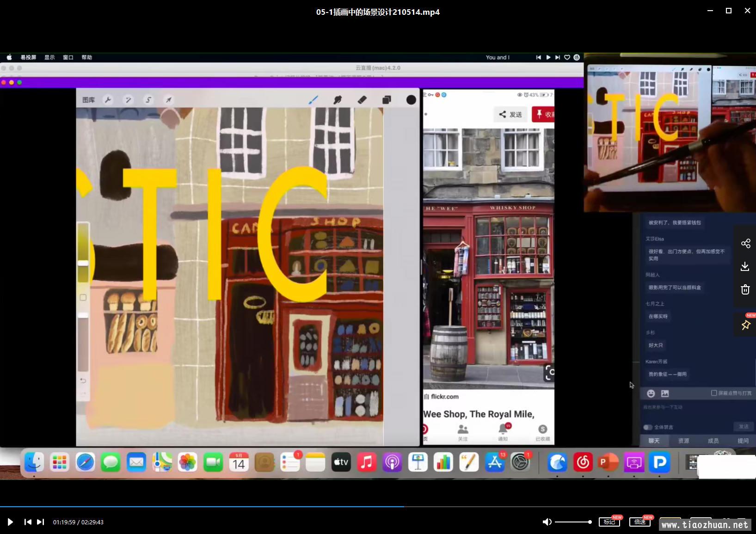Image resolution: width=756 pixels, height=534 pixels.
Task: Select the Procreate brush tool
Action: pyautogui.click(x=313, y=100)
